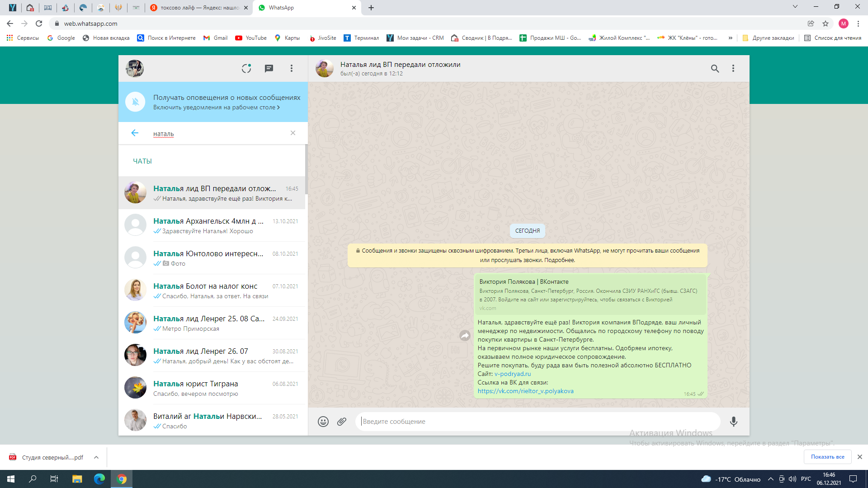868x488 pixels.
Task: Go back from search with arrow
Action: pyautogui.click(x=135, y=133)
